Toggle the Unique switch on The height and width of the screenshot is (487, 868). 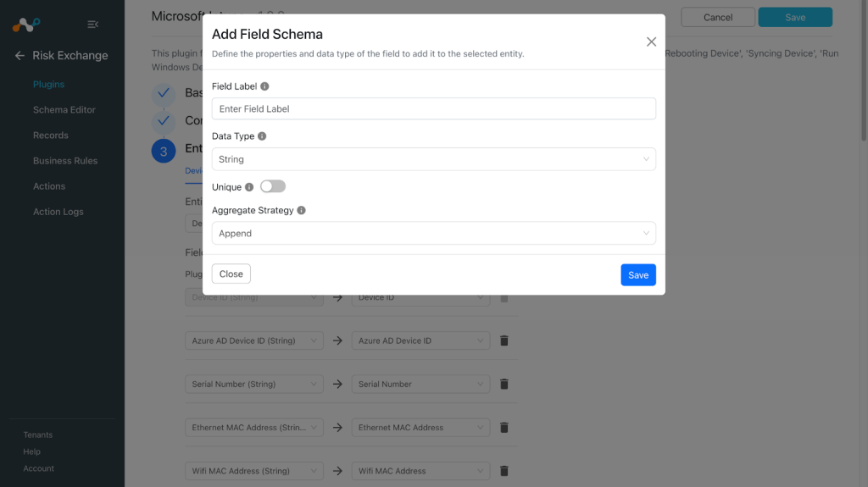pyautogui.click(x=273, y=186)
